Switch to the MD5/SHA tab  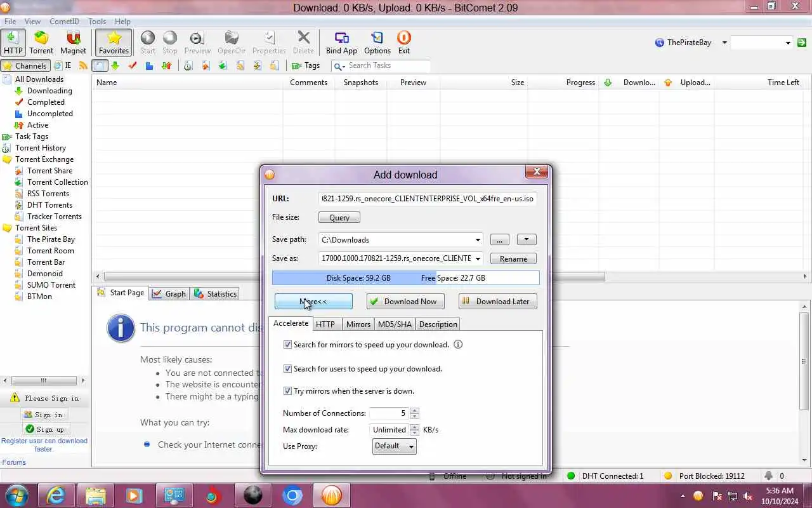tap(395, 324)
